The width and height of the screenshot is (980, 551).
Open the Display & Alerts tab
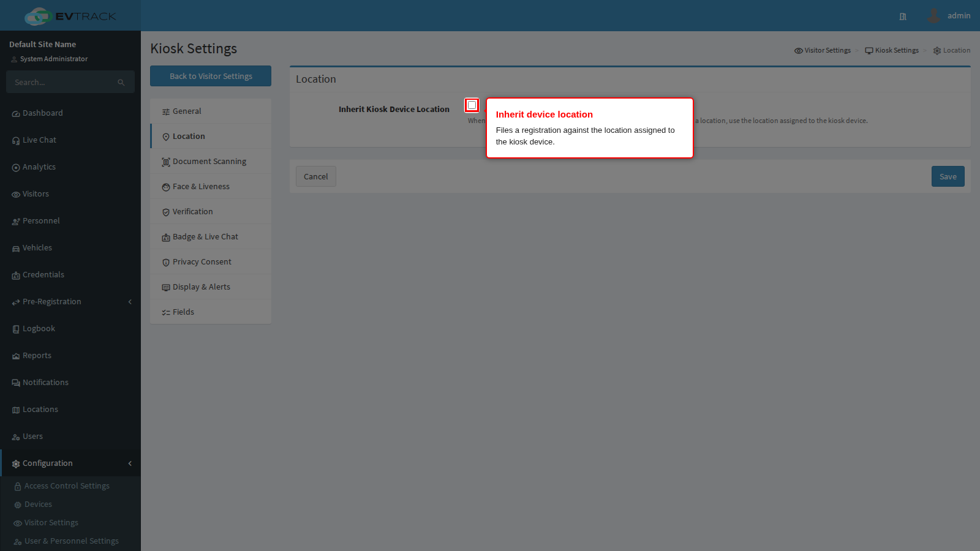[211, 287]
